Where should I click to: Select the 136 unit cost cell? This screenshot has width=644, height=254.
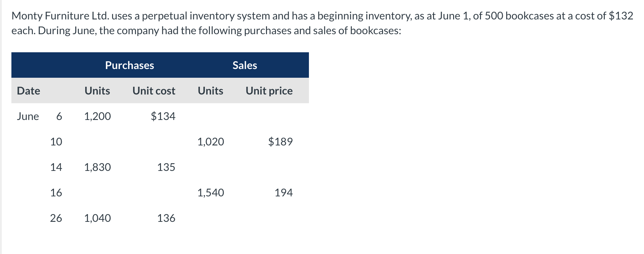[166, 218]
